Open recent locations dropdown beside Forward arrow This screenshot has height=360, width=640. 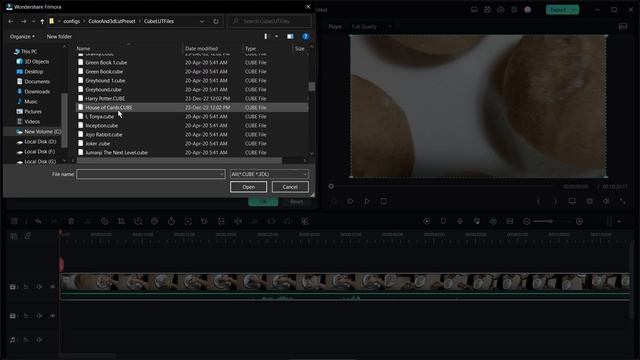[33, 21]
